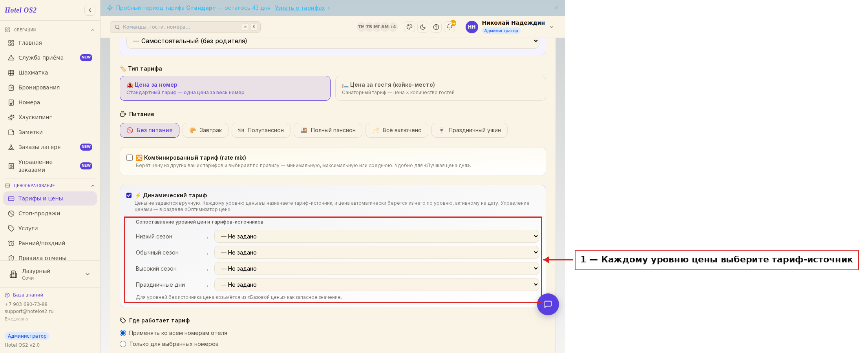Open the Низкий сезон source tariff dropdown
Image resolution: width=868 pixels, height=353 pixels.
coord(376,237)
